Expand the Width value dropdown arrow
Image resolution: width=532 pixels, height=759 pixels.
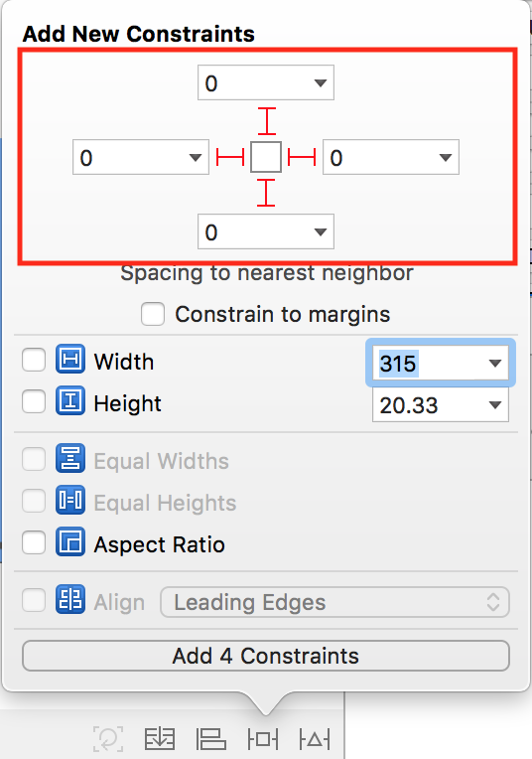[x=494, y=363]
